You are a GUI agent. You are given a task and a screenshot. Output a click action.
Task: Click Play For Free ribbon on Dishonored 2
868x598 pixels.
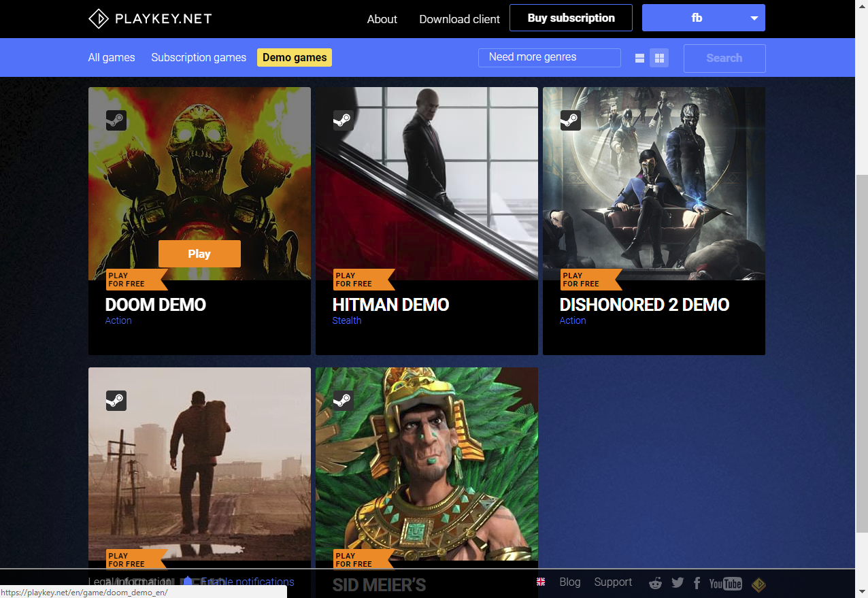click(x=590, y=280)
